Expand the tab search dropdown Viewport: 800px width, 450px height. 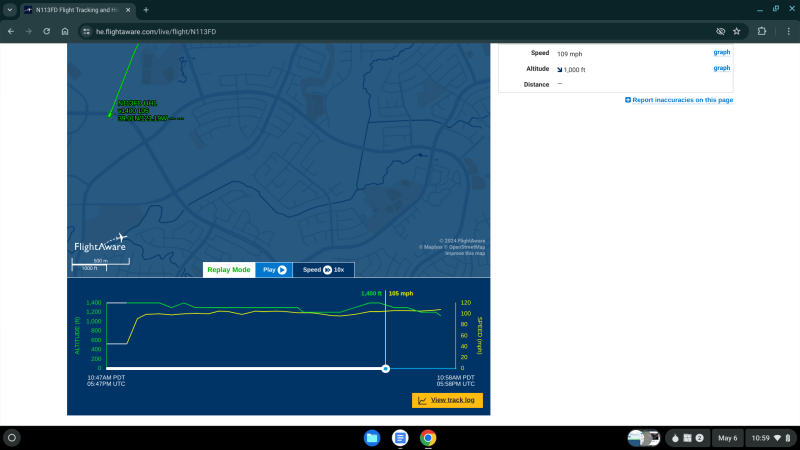[10, 10]
